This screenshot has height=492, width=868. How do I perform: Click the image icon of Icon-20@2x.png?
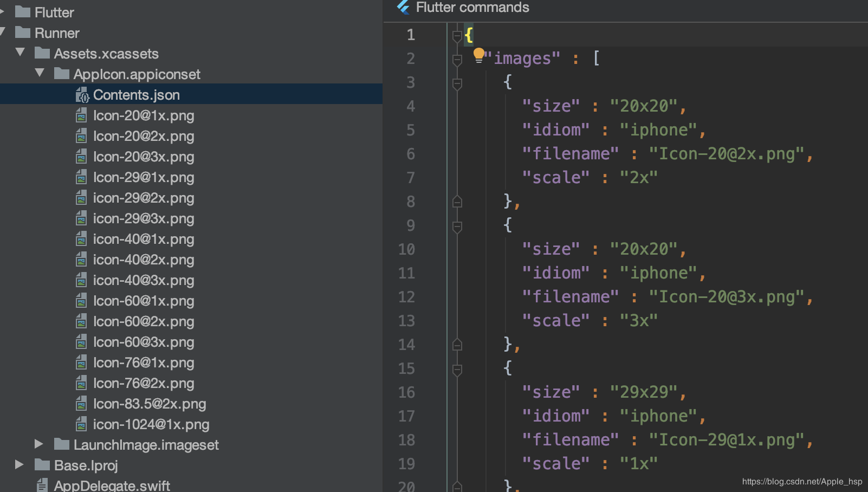[81, 136]
